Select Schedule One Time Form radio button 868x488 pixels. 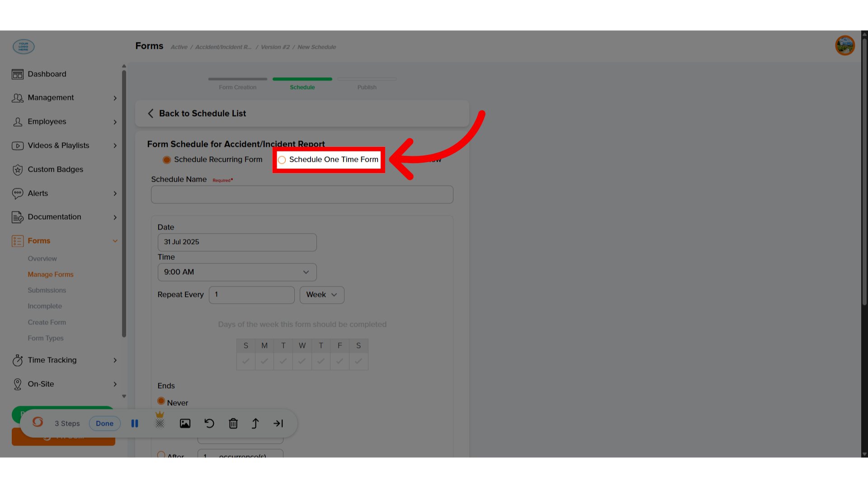click(x=282, y=160)
